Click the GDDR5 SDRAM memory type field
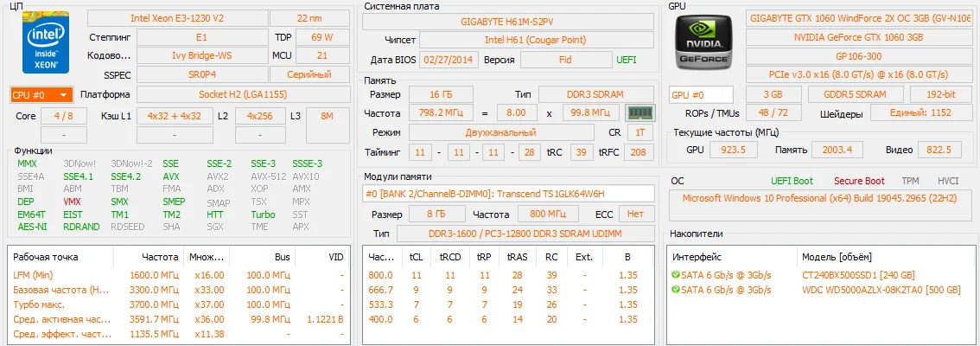 pyautogui.click(x=856, y=94)
